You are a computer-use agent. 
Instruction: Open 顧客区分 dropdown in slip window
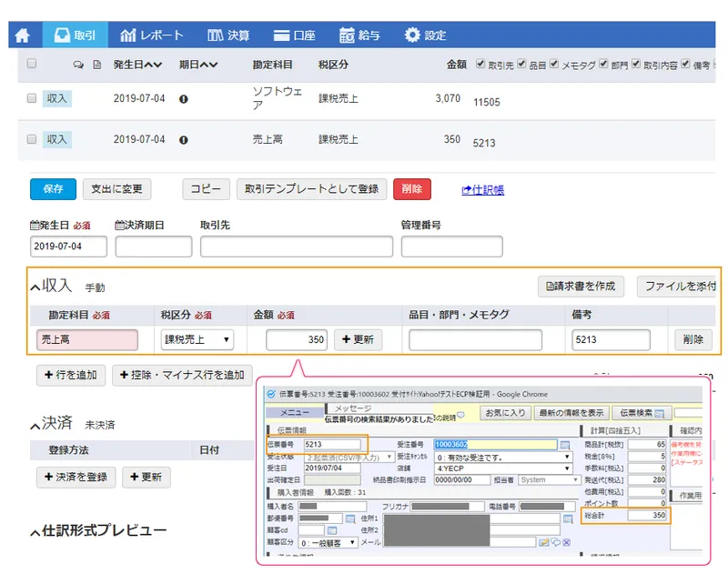328,542
